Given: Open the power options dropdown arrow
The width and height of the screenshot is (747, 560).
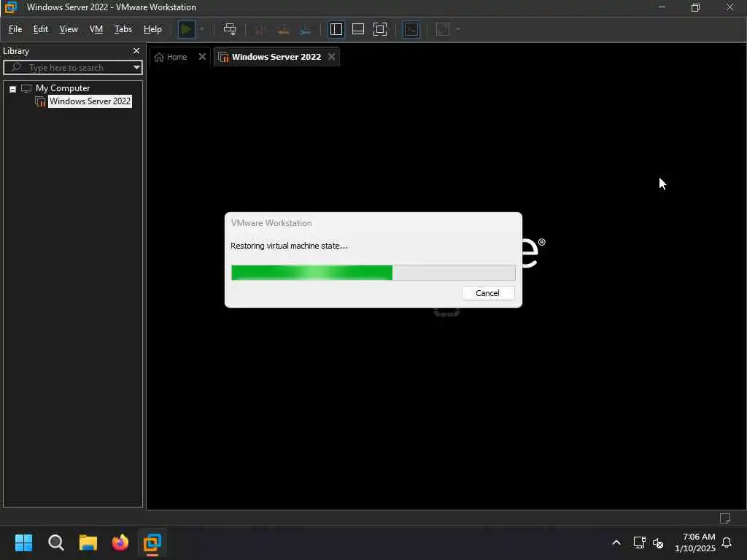Looking at the screenshot, I should [x=202, y=29].
